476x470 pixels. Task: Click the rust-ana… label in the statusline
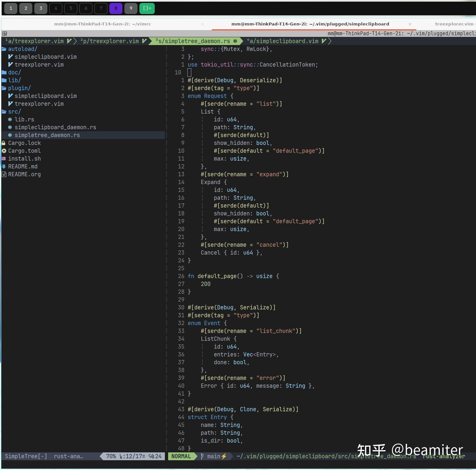pyautogui.click(x=68, y=456)
